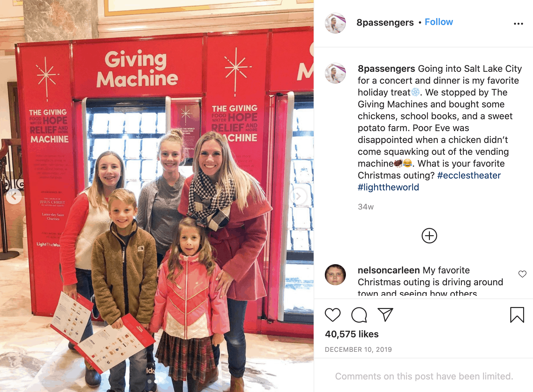Open the #ecclestheater hashtag

pos(469,176)
